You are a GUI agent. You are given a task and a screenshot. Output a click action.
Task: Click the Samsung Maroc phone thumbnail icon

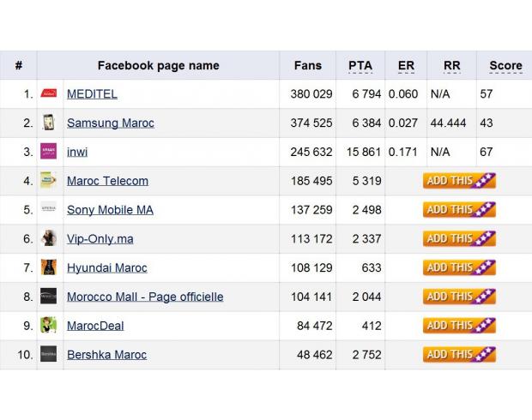49,123
